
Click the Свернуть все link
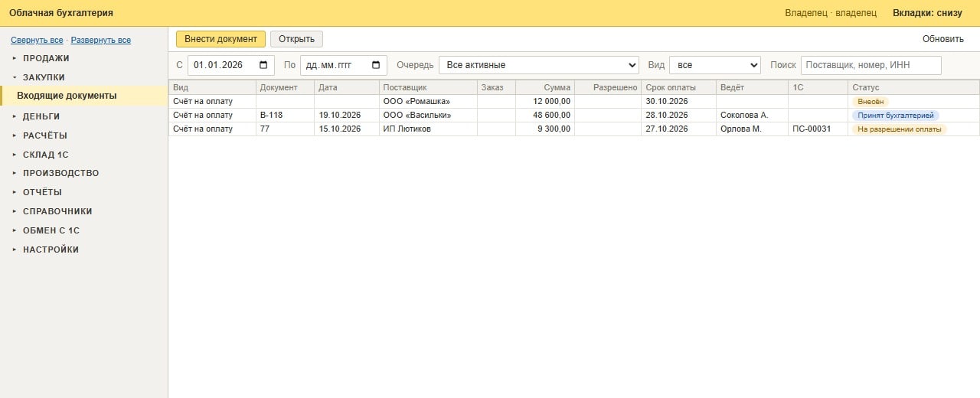(x=37, y=40)
